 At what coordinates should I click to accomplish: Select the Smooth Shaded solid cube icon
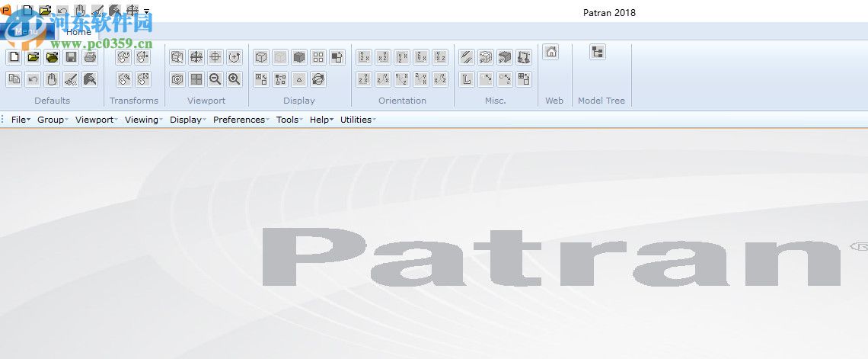[x=299, y=57]
